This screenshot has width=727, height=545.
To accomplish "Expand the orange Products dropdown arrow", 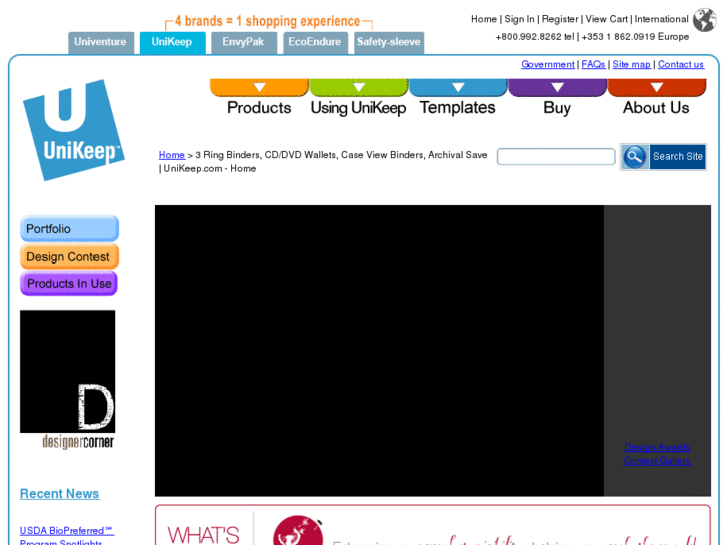I will [259, 87].
